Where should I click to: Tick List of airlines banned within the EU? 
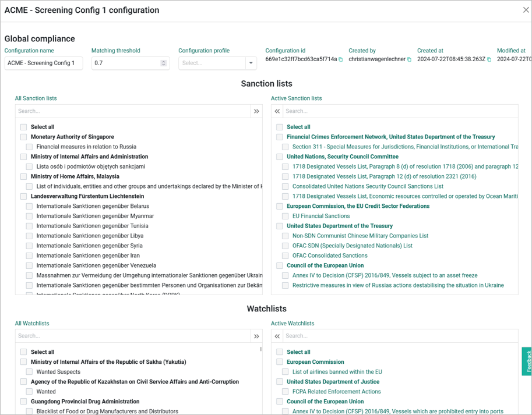point(286,372)
